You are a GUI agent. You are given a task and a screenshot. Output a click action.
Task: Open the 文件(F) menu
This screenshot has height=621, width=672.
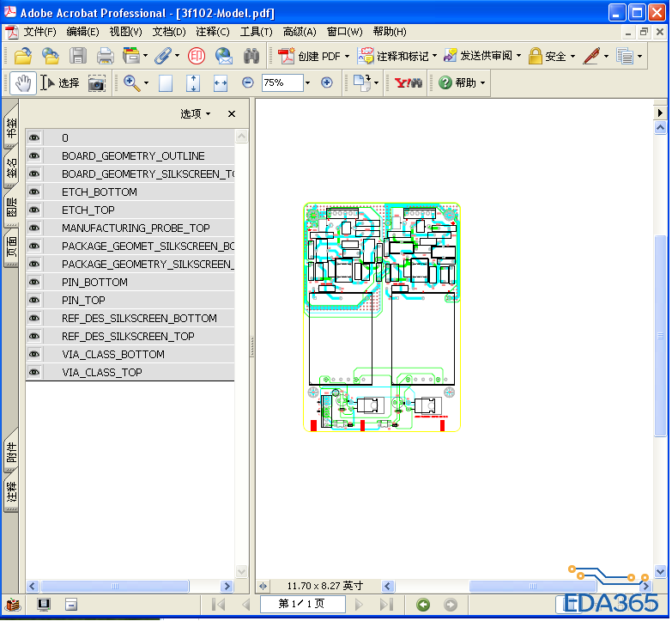click(x=39, y=32)
